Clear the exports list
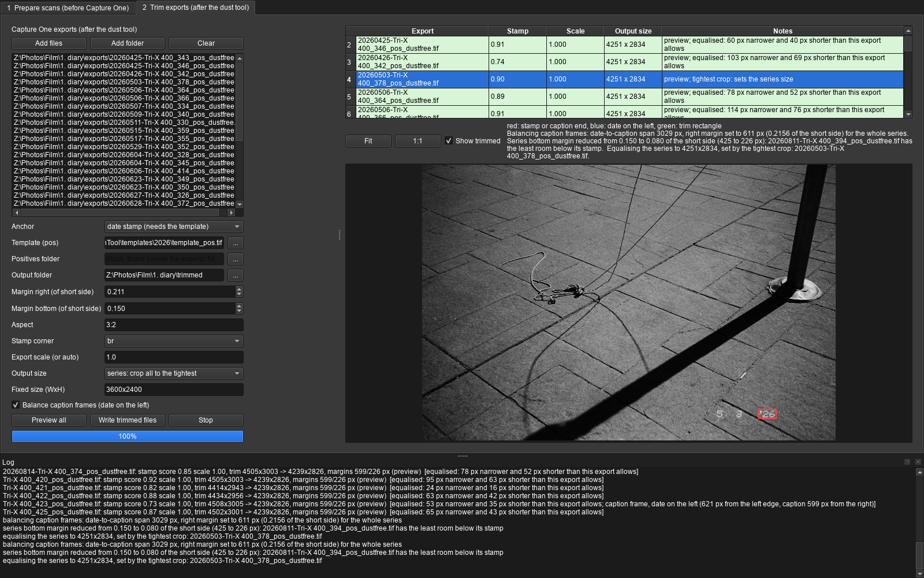The image size is (924, 578). click(x=206, y=43)
